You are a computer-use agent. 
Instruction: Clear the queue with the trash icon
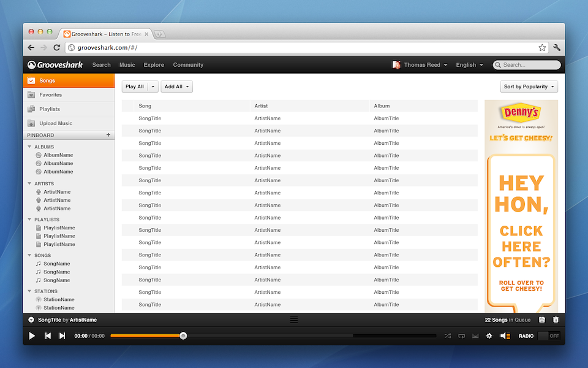(x=556, y=320)
